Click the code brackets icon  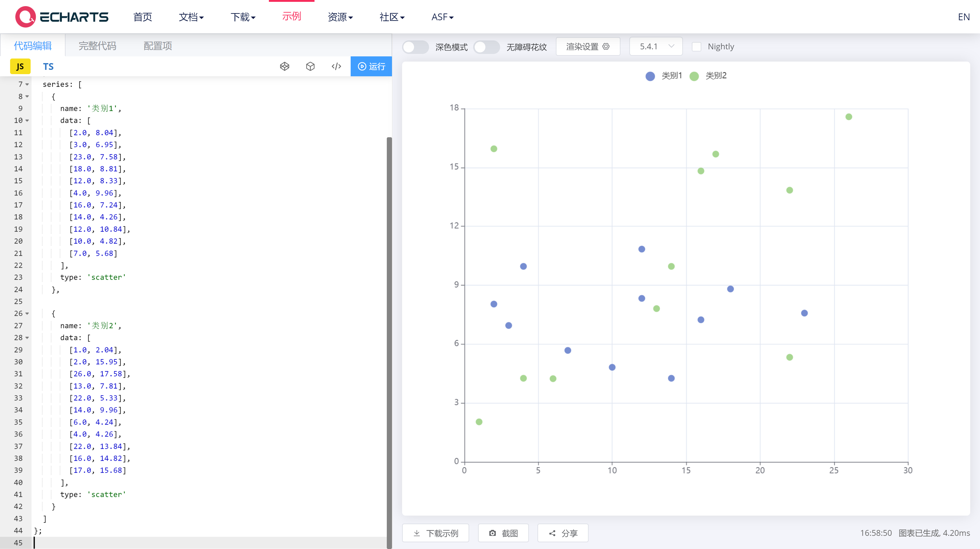[x=336, y=66]
